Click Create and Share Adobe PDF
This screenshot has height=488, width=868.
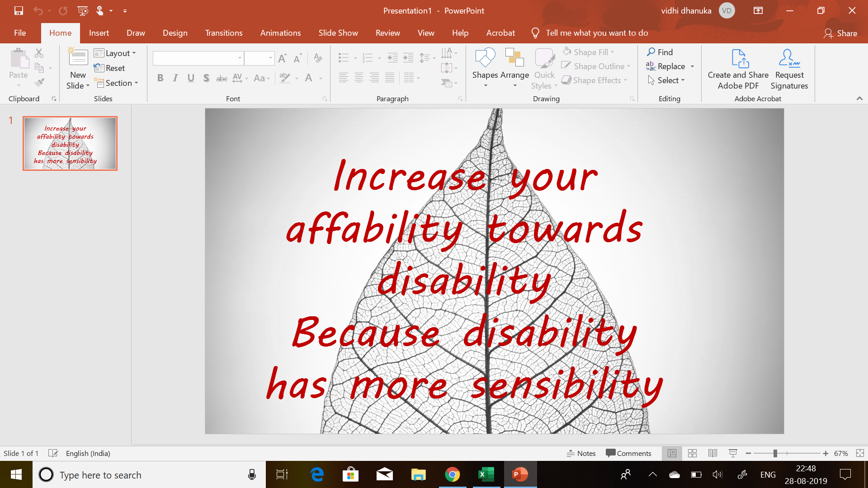pyautogui.click(x=738, y=69)
